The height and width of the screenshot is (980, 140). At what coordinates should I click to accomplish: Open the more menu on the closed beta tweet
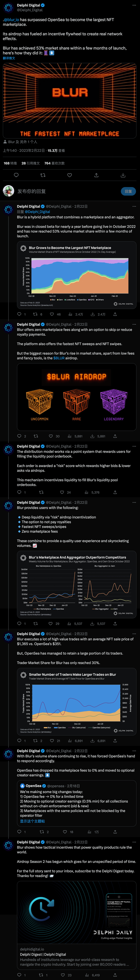(134, 206)
